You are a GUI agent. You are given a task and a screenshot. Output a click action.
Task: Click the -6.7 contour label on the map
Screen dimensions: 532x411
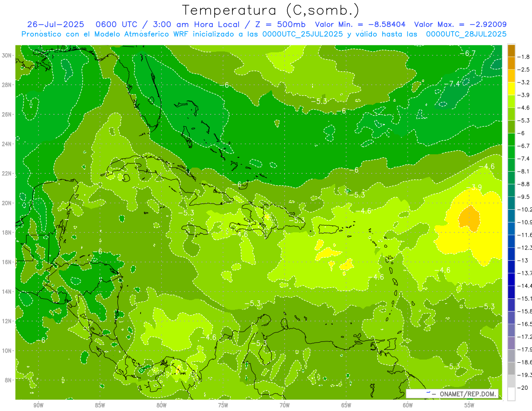[x=467, y=53]
